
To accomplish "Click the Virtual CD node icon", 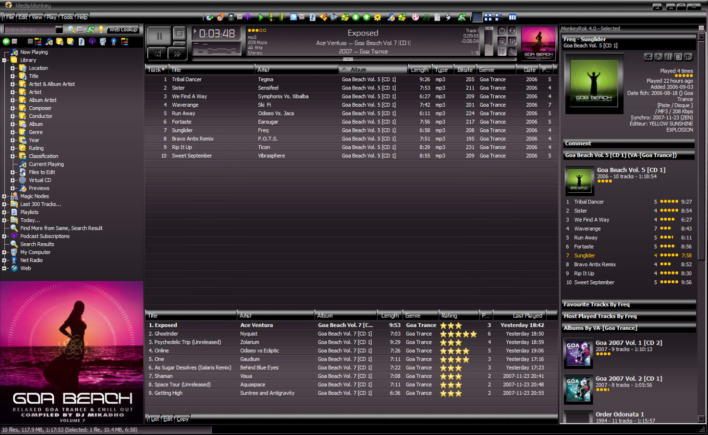I will tap(22, 179).
